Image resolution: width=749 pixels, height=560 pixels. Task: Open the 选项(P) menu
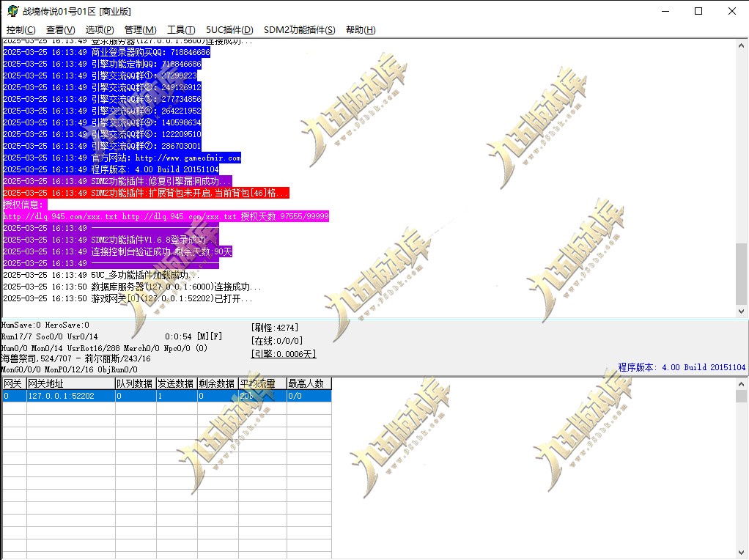pos(100,29)
